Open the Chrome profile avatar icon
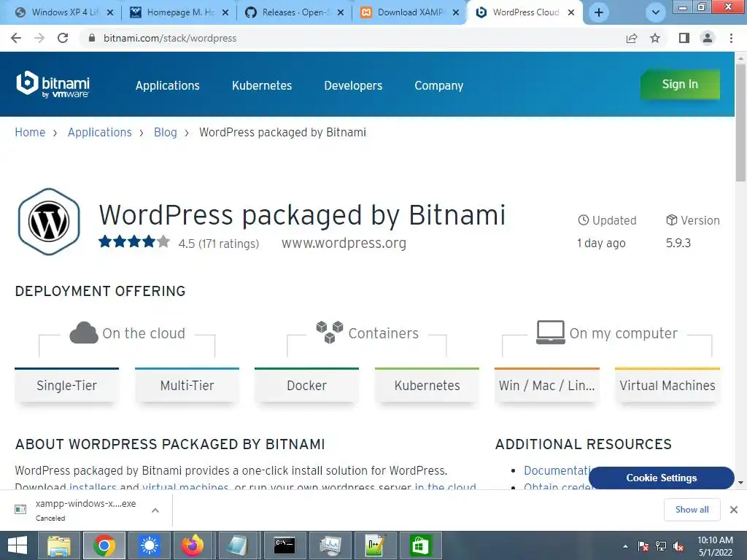 tap(708, 38)
